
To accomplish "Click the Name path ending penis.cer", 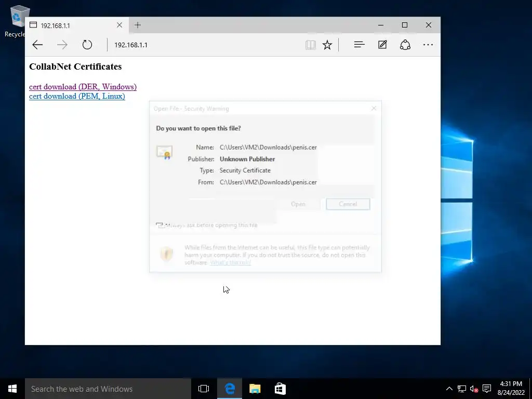I will (x=268, y=148).
